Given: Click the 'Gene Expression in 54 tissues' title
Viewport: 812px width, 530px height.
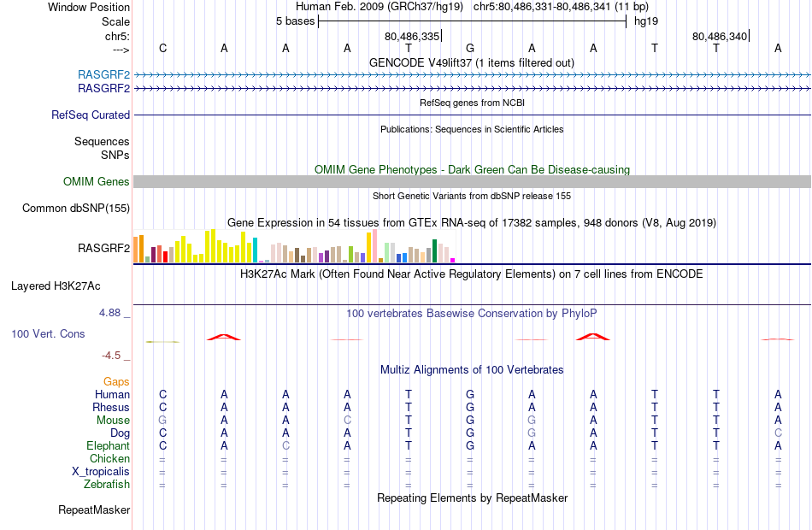Looking at the screenshot, I should [x=472, y=223].
